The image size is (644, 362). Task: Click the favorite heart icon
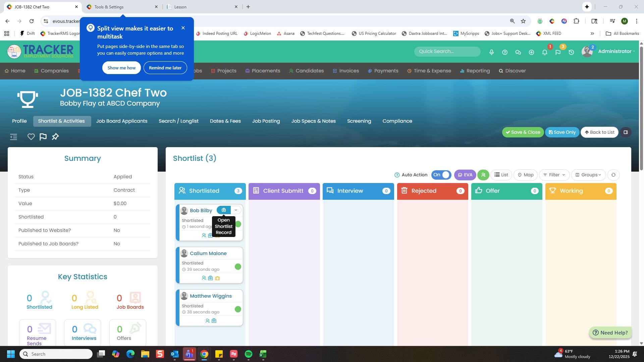coord(31,137)
